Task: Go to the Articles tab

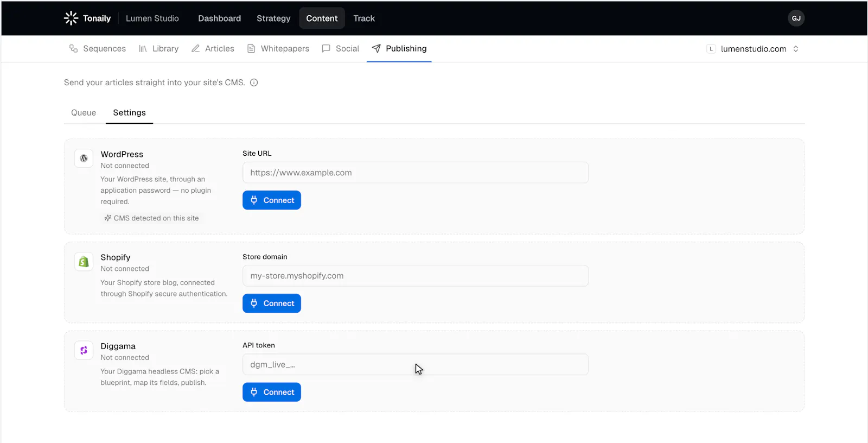Action: coord(213,49)
